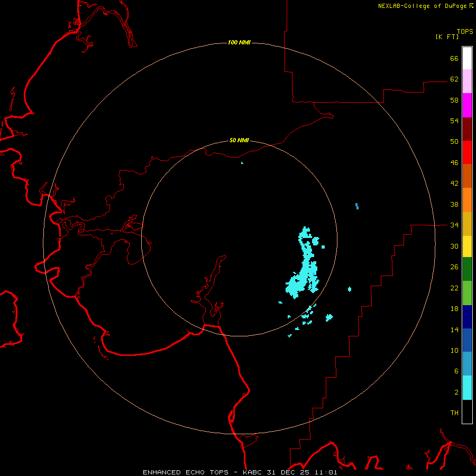Click the bright yellow legend swatch
Image resolution: width=476 pixels, height=476 pixels.
tap(467, 246)
